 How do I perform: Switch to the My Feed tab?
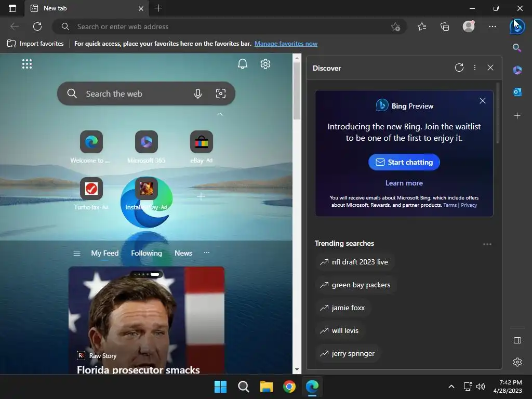(x=105, y=253)
